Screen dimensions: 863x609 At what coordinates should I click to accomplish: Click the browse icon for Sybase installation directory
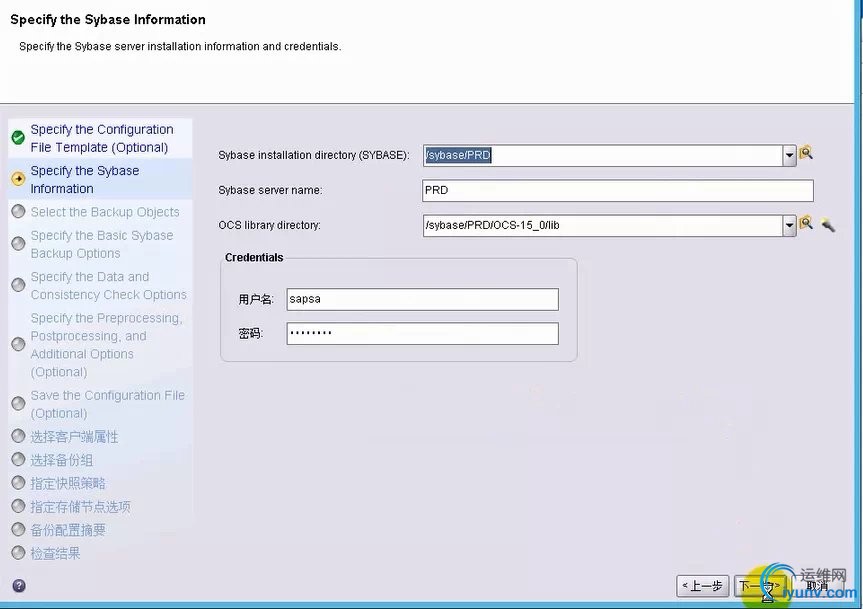click(x=806, y=153)
